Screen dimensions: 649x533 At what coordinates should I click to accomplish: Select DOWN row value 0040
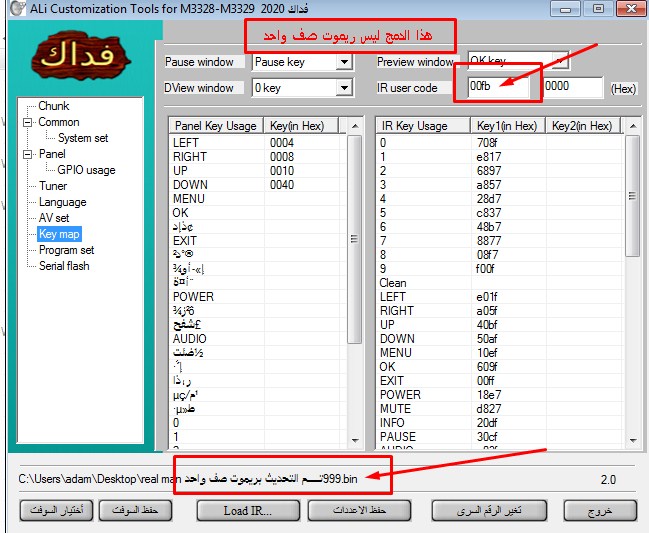[282, 185]
